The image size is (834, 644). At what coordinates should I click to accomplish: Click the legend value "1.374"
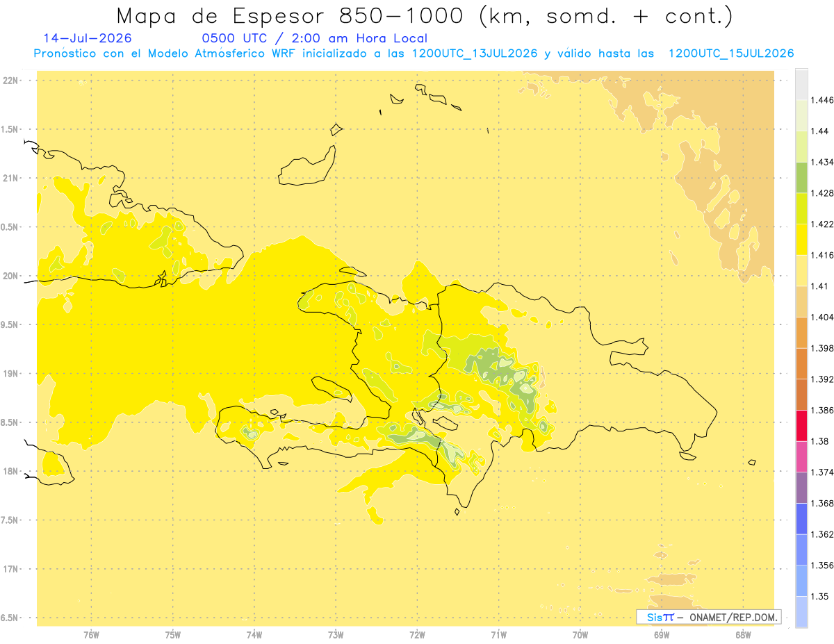coord(822,472)
